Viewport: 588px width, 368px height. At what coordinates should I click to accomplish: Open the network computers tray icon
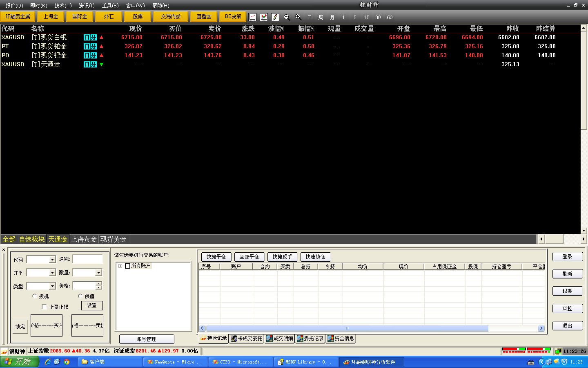coord(549,362)
